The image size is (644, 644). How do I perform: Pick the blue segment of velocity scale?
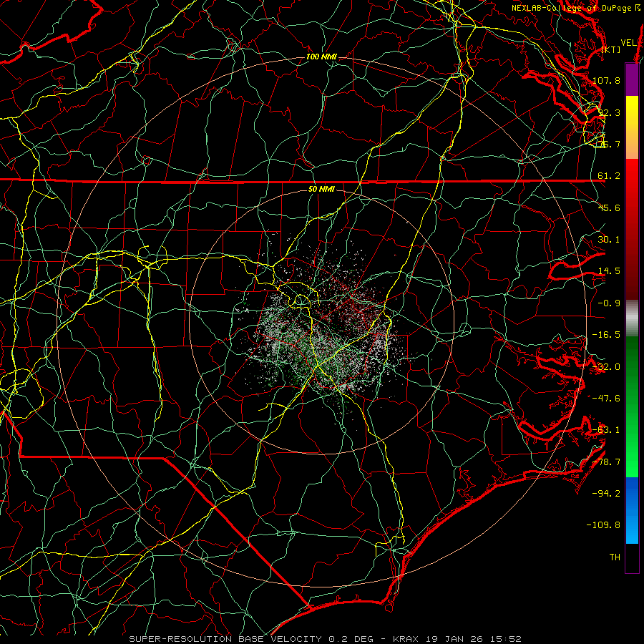(632, 510)
